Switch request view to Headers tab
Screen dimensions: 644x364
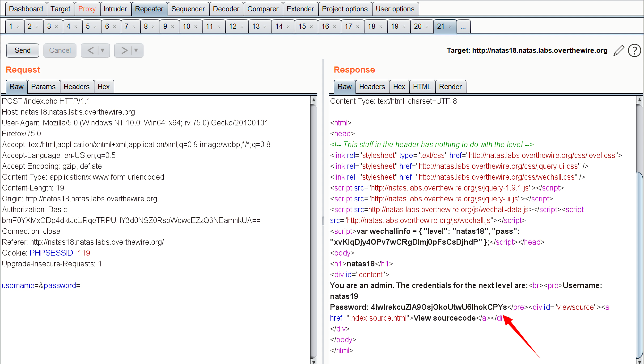77,87
